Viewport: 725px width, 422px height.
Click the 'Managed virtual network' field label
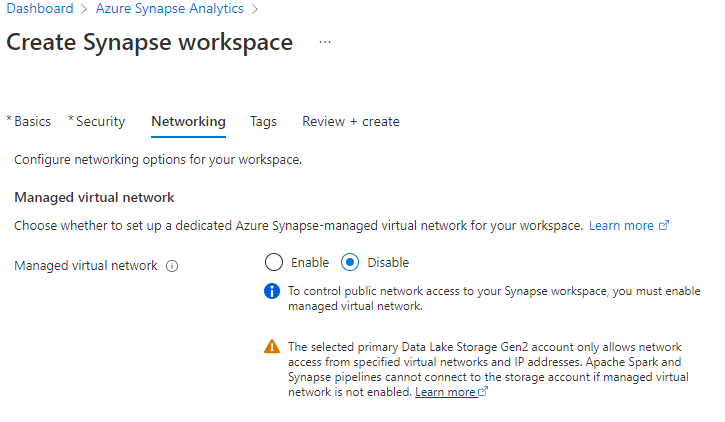point(86,266)
